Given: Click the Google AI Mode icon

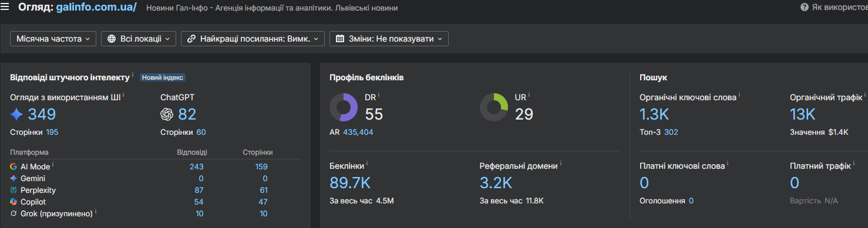Looking at the screenshot, I should (x=14, y=167).
